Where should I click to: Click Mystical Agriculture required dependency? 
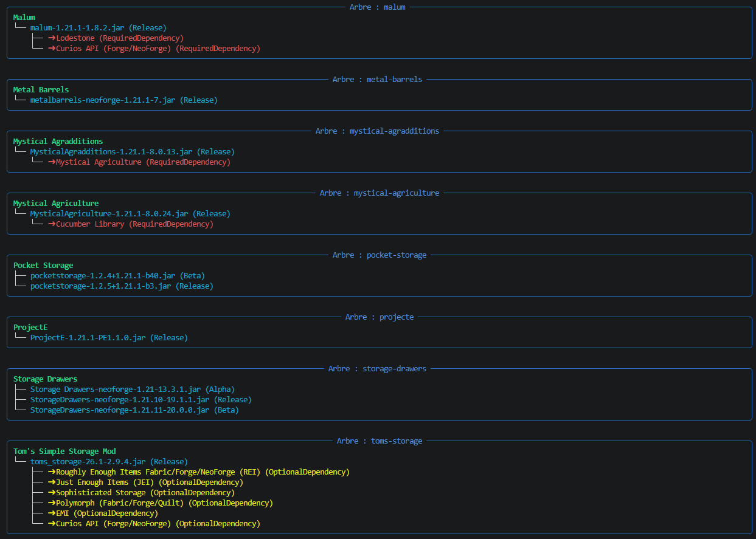point(139,162)
